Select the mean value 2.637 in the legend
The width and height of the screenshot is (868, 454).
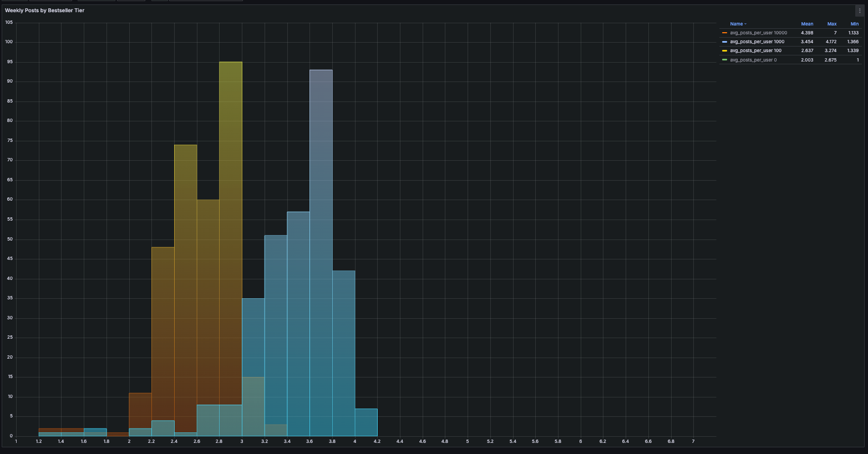click(x=807, y=50)
